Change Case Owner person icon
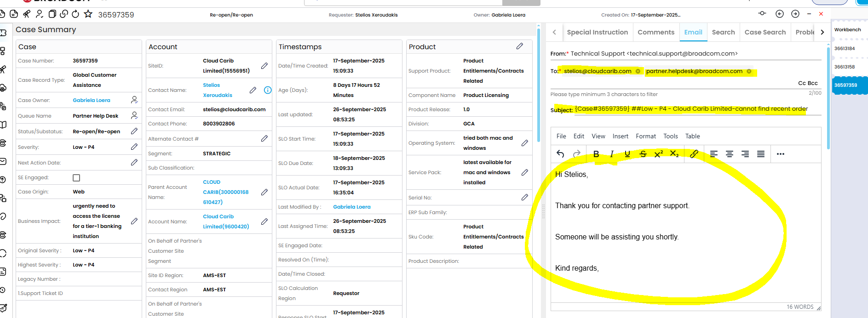Viewport: 868px width, 318px height. click(x=134, y=99)
